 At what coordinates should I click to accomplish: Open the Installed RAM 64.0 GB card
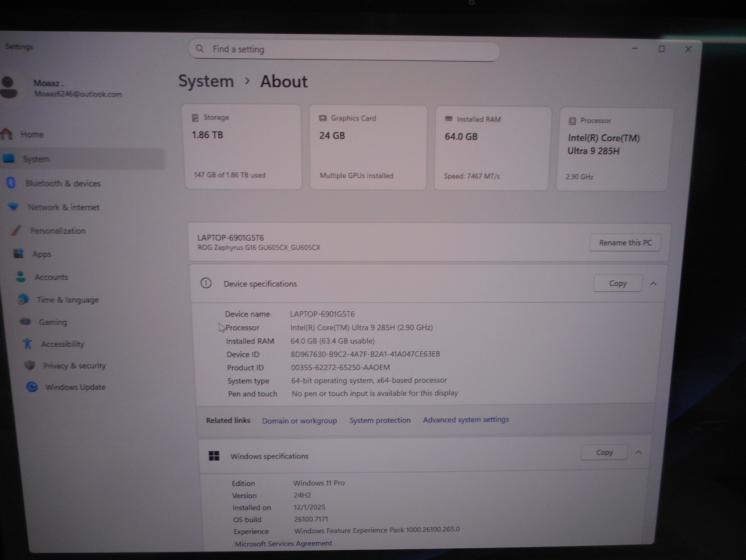(x=492, y=148)
